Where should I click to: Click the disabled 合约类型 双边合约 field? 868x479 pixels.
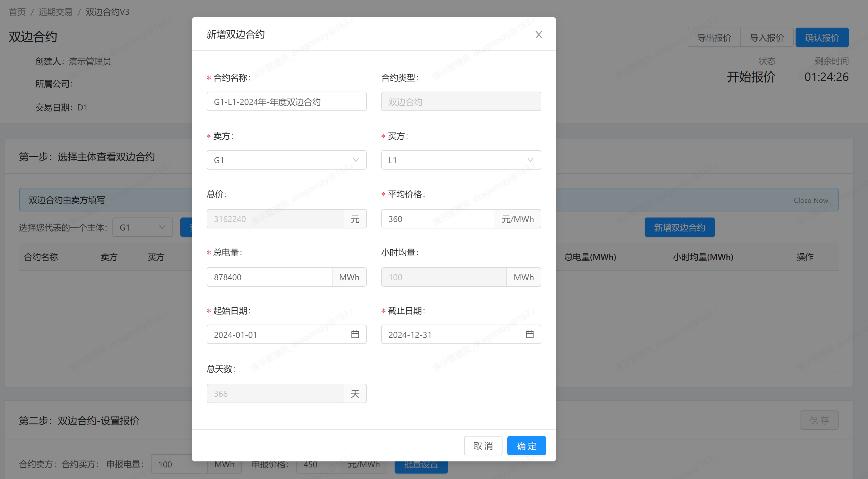461,102
